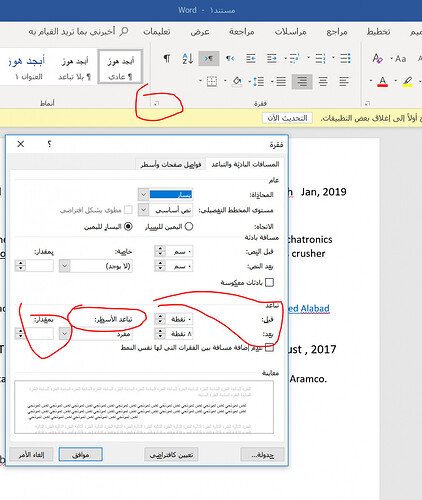This screenshot has height=500, width=422.
Task: Click the highlighted align right icon
Action: [x=302, y=81]
